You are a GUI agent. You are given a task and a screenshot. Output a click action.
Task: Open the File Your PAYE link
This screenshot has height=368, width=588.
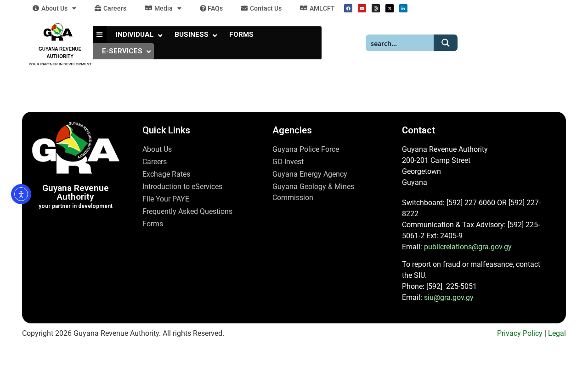pyautogui.click(x=166, y=199)
